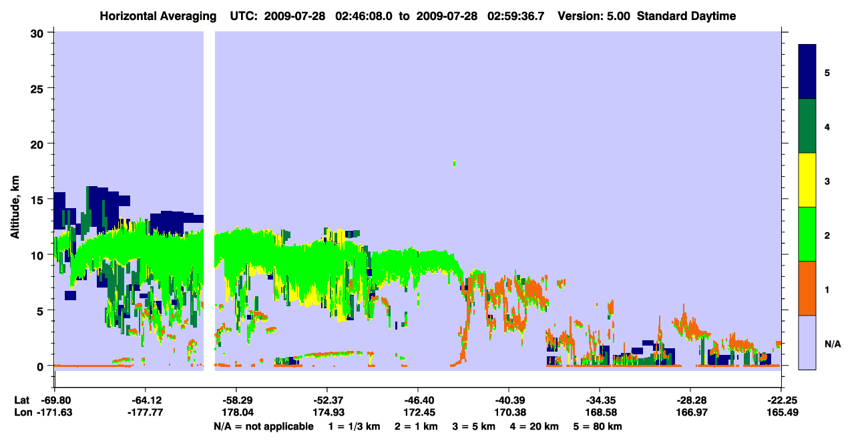Image resolution: width=868 pixels, height=445 pixels.
Task: Click the latitude value -64.12
Action: pos(146,400)
